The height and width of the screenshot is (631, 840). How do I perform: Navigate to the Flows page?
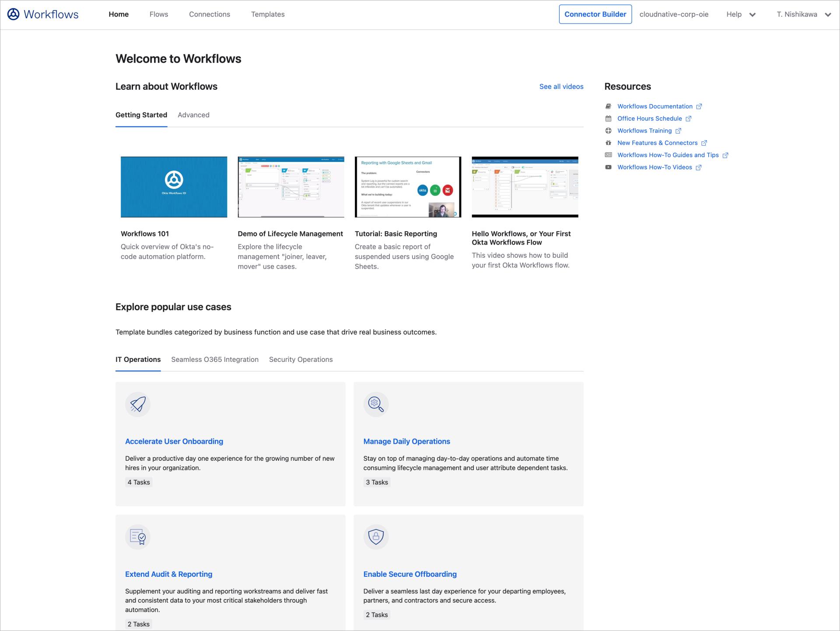158,14
